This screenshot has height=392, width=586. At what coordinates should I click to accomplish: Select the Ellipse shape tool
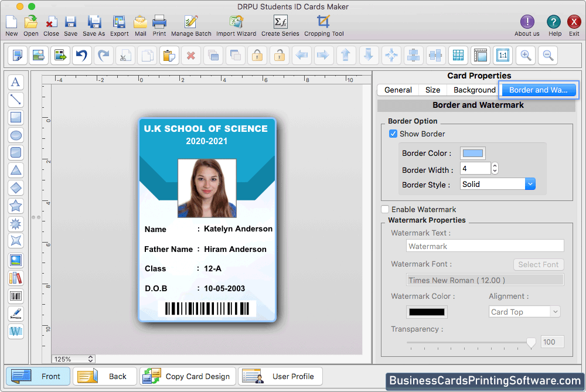pyautogui.click(x=16, y=135)
